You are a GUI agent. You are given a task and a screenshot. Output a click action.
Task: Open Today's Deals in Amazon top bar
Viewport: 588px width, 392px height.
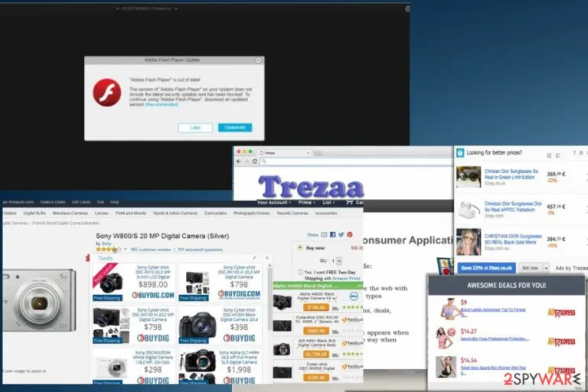tap(53, 202)
